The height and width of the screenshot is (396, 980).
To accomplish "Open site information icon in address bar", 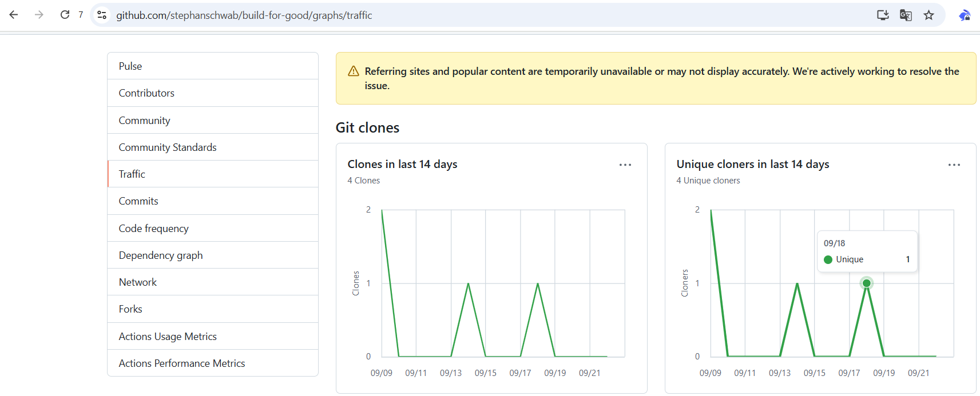I will click(102, 15).
